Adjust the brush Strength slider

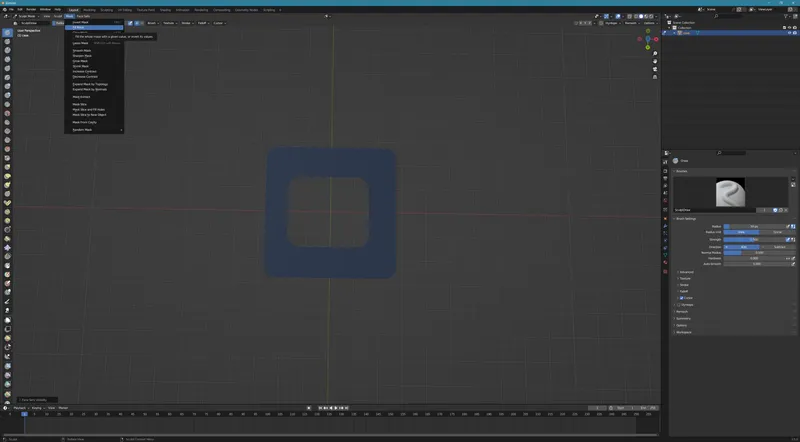(754, 239)
